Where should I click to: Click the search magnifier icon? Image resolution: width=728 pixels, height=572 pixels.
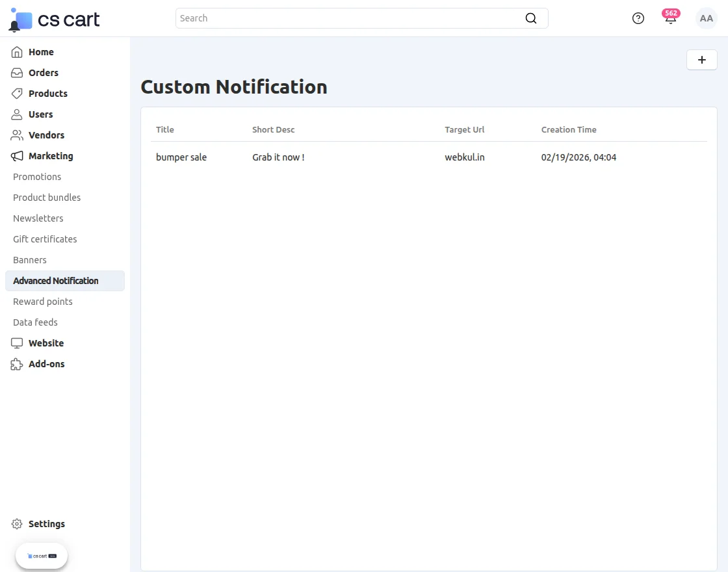pyautogui.click(x=531, y=18)
